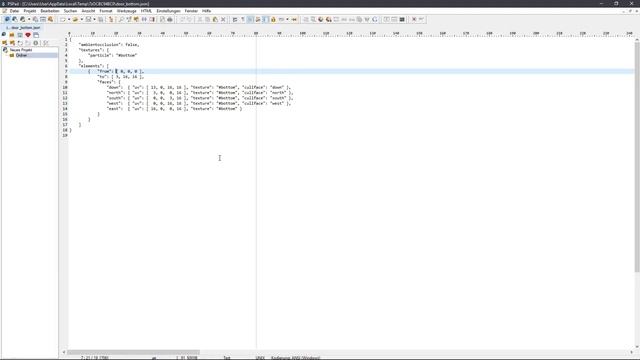Click the first globe icon in the toolbar
The image size is (640, 360).
click(x=321, y=19)
